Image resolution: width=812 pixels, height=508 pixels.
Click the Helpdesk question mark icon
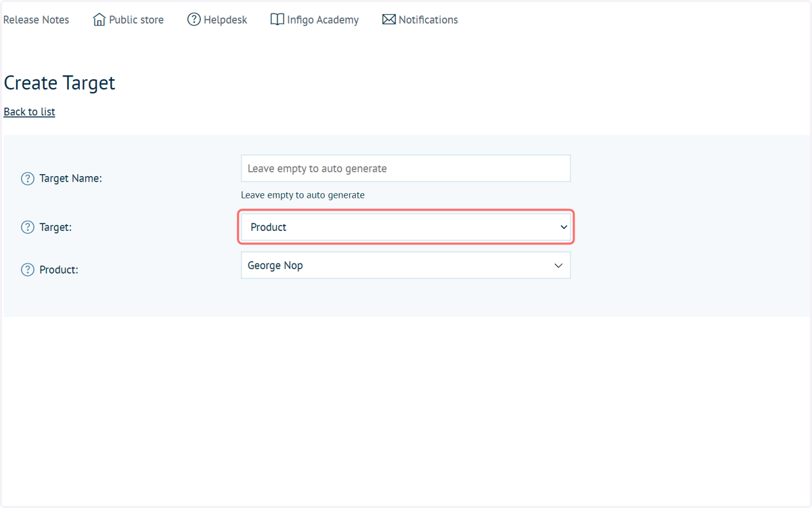point(194,20)
